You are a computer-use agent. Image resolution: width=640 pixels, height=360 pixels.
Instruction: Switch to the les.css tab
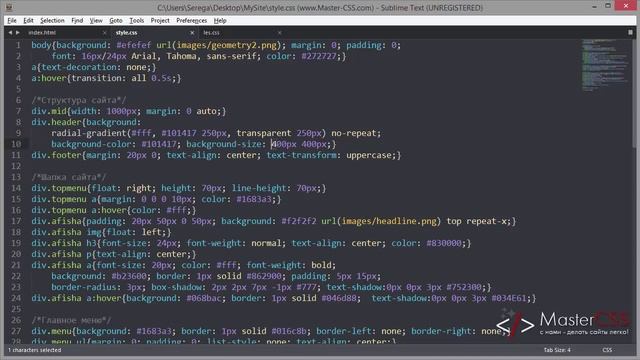(211, 33)
